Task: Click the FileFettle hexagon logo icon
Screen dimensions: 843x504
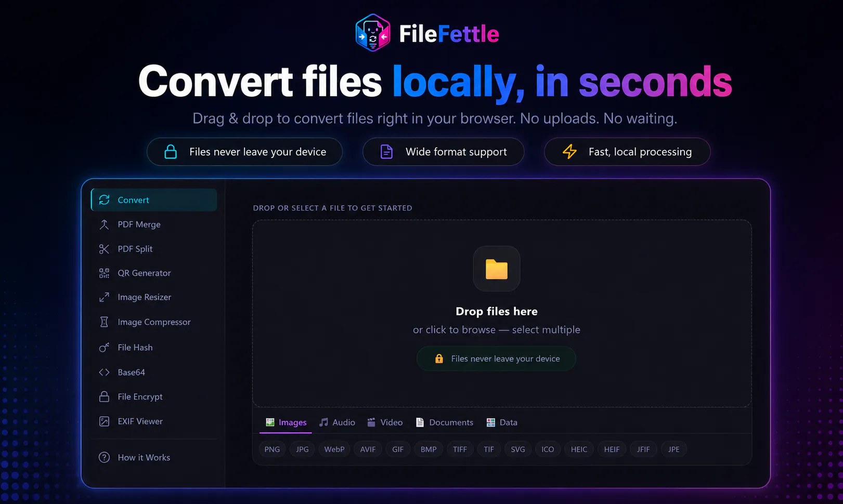Action: (x=373, y=33)
